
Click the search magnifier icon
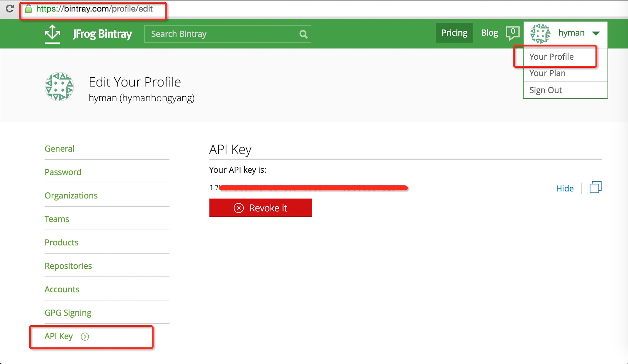coord(303,34)
